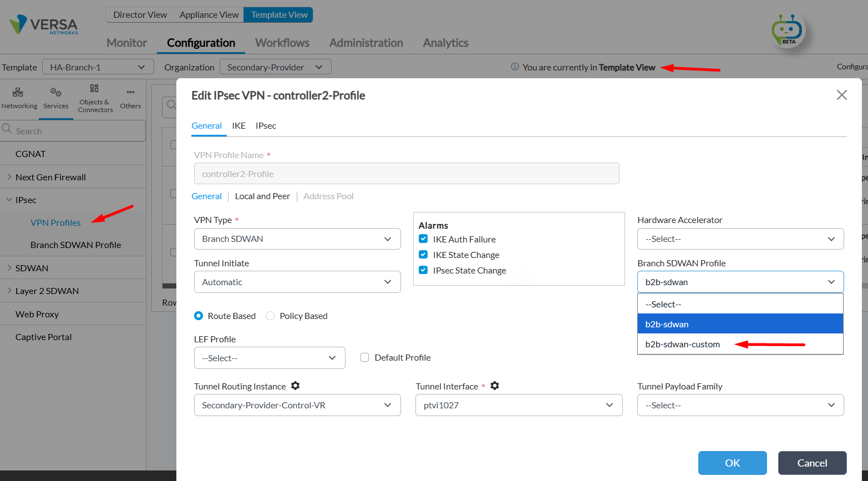Choose --Select-- in the open dropdown list
This screenshot has height=481, width=868.
[x=740, y=304]
